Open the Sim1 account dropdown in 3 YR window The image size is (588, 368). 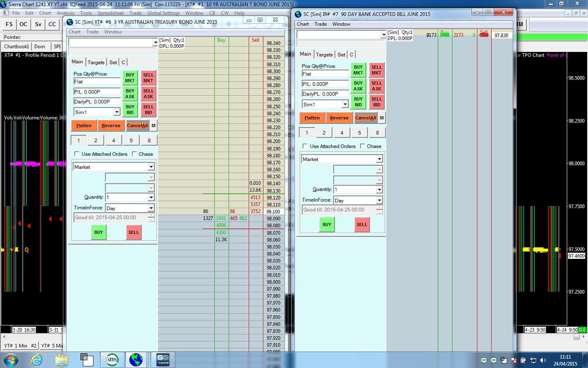pyautogui.click(x=117, y=112)
